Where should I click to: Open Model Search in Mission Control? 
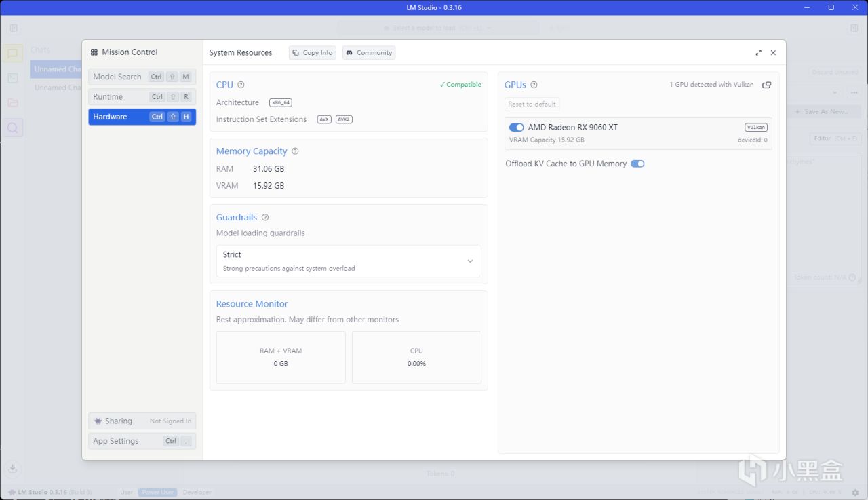pyautogui.click(x=142, y=77)
